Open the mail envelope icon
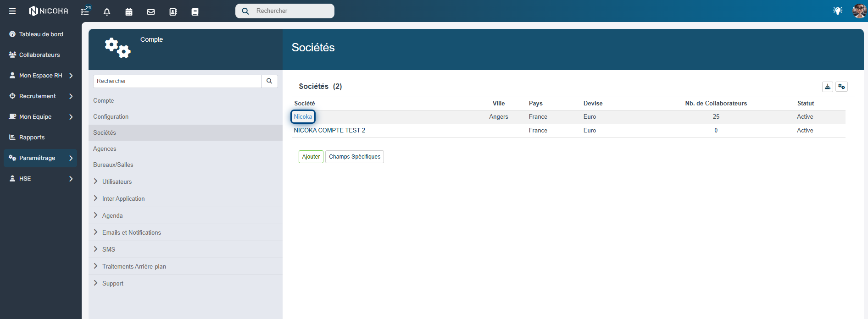 [151, 12]
